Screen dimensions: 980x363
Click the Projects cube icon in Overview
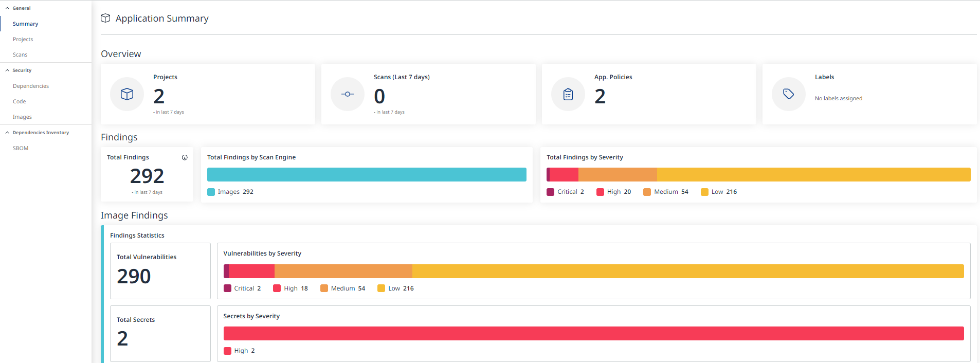127,94
